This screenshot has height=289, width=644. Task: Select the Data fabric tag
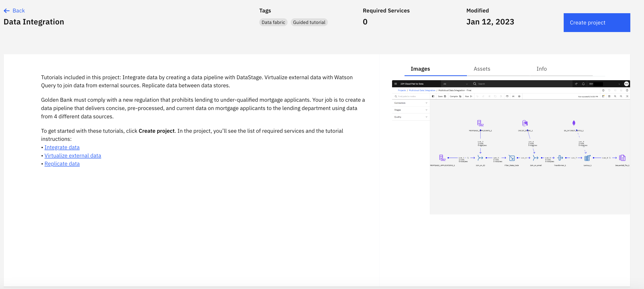273,22
